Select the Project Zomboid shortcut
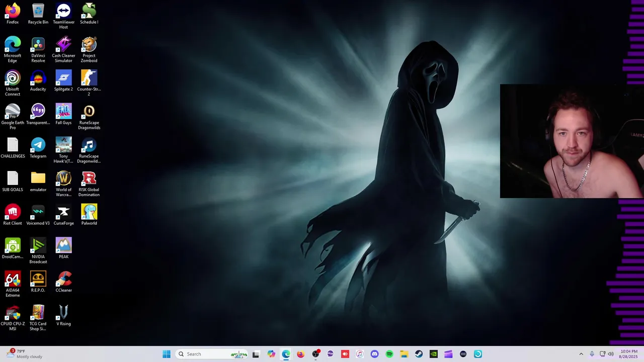The height and width of the screenshot is (362, 644). [x=89, y=50]
